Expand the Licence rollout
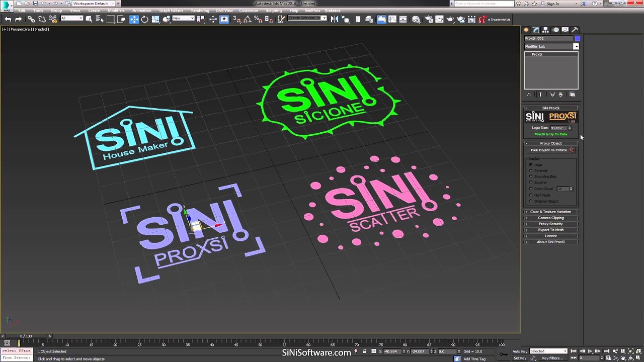Image resolution: width=644 pixels, height=362 pixels. click(551, 236)
